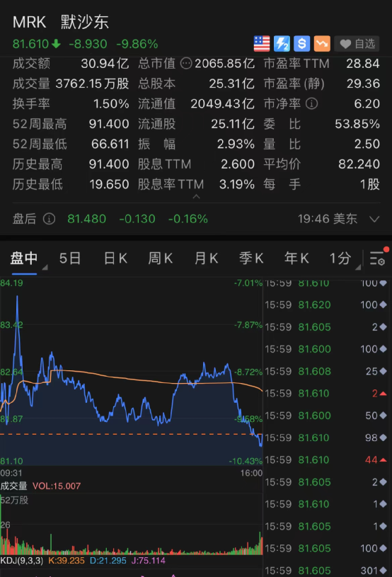The image size is (392, 577).
Task: Tap the 成交量 VOL indicator label
Action: [40, 486]
